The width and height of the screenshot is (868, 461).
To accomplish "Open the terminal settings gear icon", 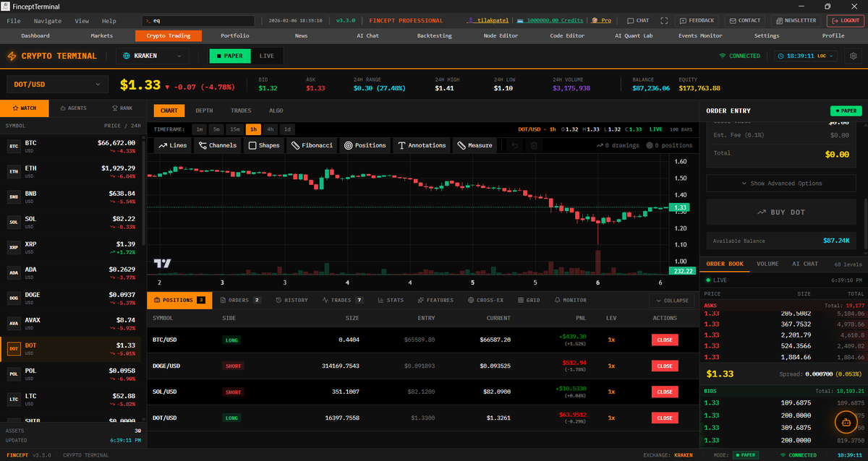I will point(854,56).
